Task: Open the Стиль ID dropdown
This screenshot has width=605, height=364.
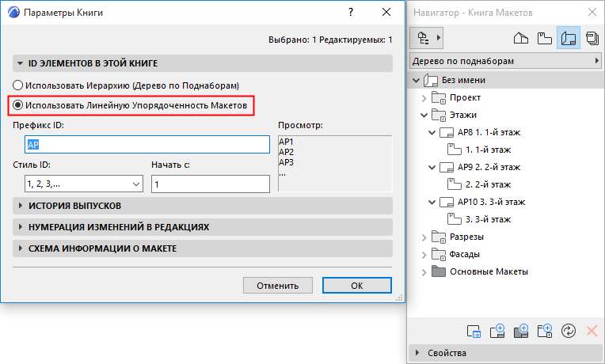Action: (x=84, y=184)
